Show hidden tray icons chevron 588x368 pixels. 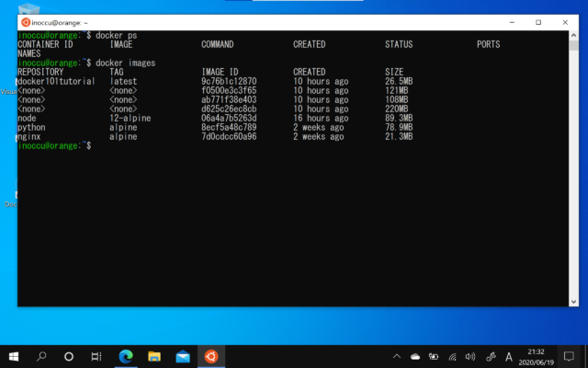[396, 357]
